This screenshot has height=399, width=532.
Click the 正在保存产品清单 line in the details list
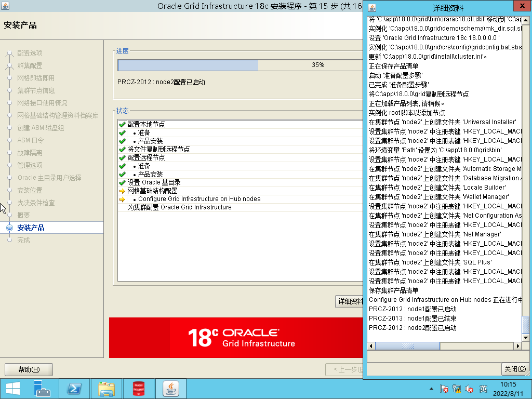tap(394, 66)
